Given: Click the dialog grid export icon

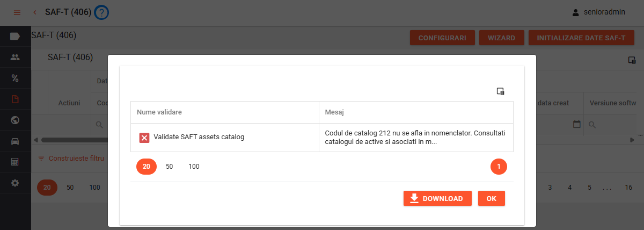Looking at the screenshot, I should 500,91.
